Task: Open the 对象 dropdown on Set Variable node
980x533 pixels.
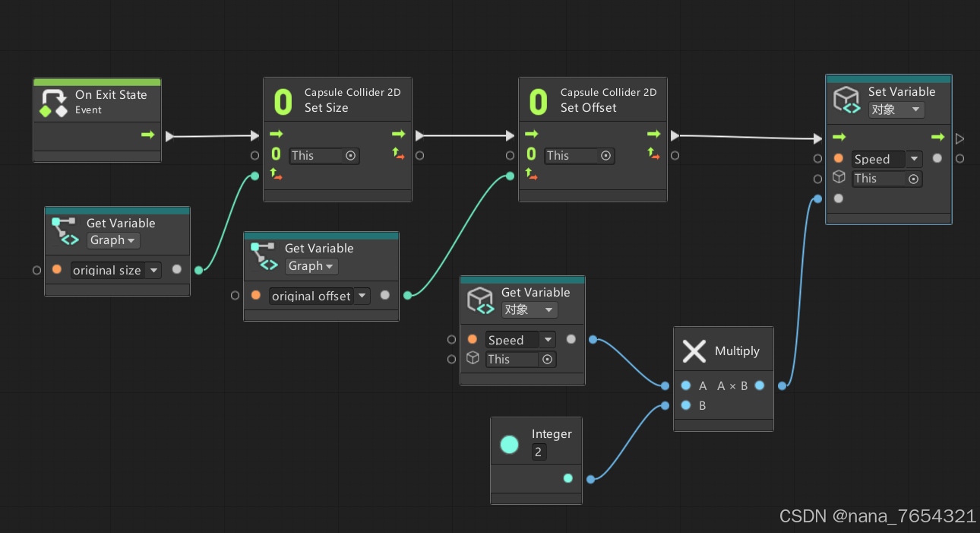Action: (896, 109)
